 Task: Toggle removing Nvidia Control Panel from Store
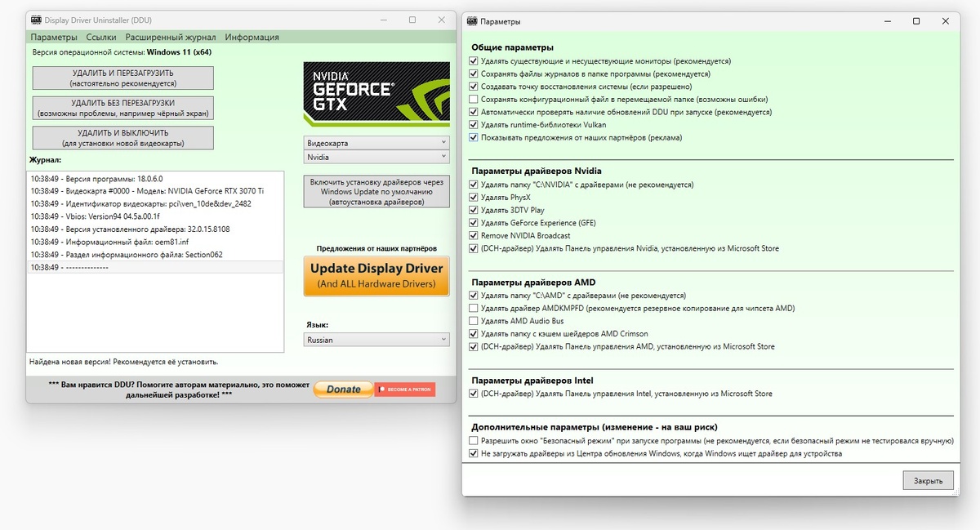click(x=474, y=248)
